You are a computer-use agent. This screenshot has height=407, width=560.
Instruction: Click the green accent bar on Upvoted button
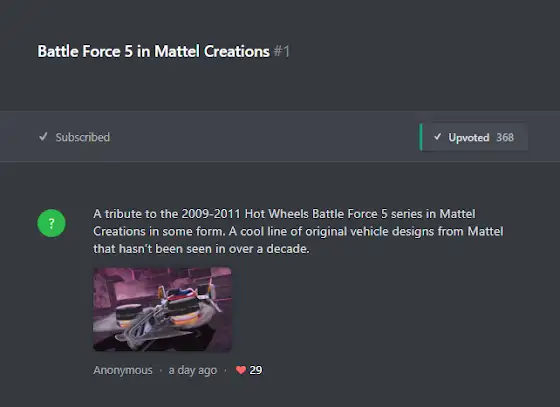[x=421, y=137]
